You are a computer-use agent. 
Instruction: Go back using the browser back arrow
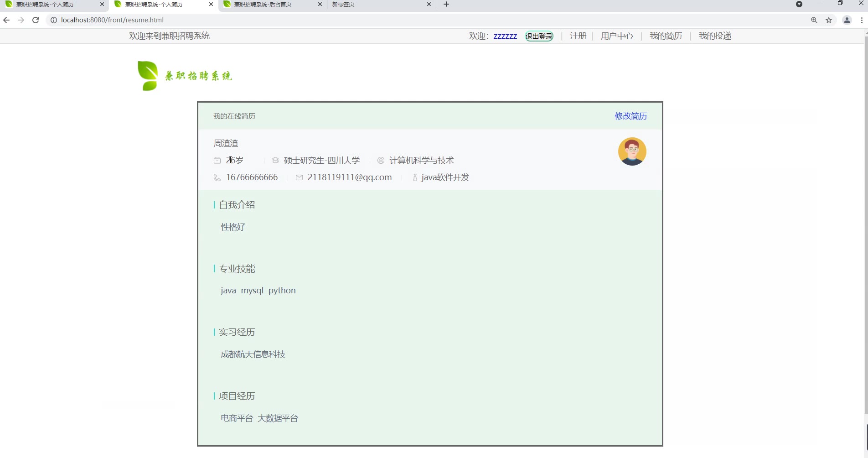6,20
